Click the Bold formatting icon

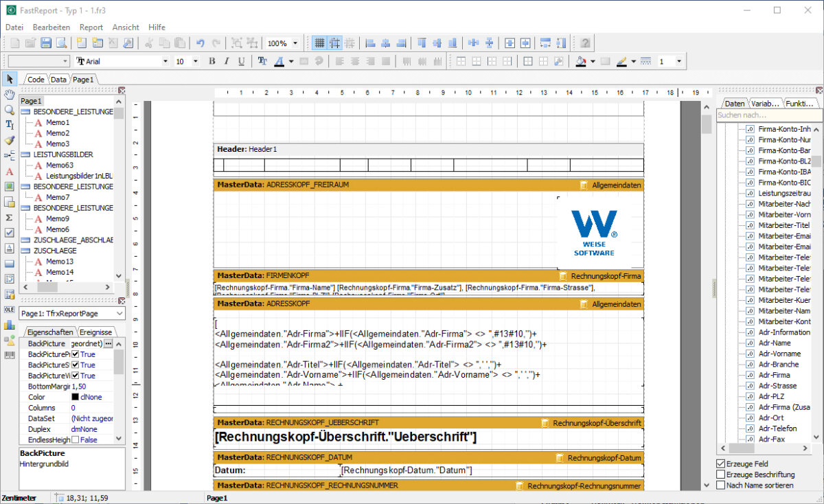pyautogui.click(x=211, y=62)
